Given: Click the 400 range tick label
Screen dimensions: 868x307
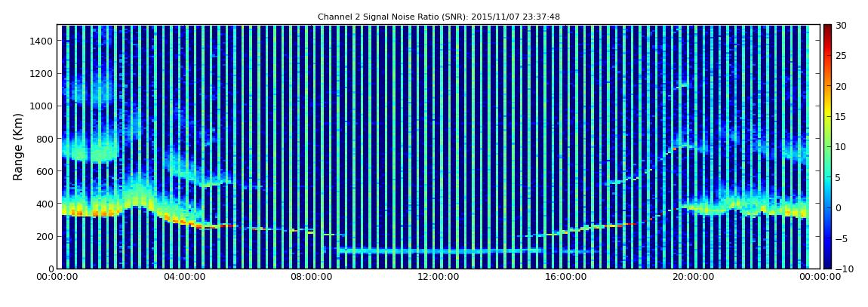Looking at the screenshot, I should click(45, 204).
